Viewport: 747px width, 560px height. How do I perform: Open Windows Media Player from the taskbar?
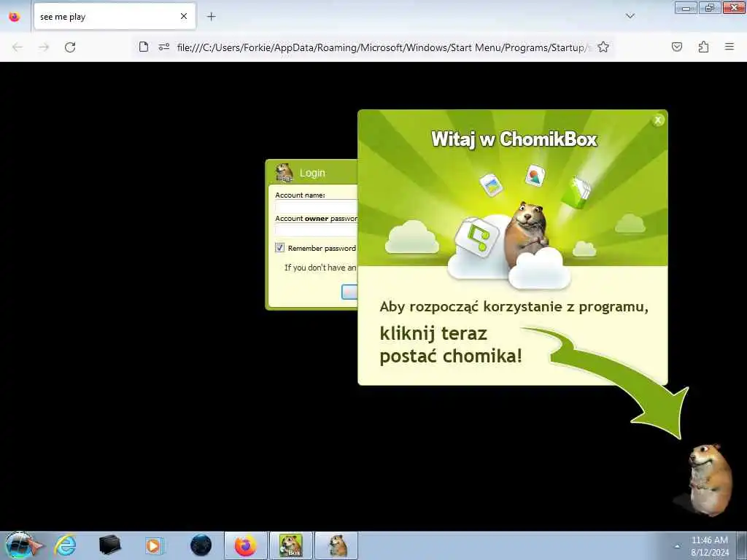(x=155, y=545)
